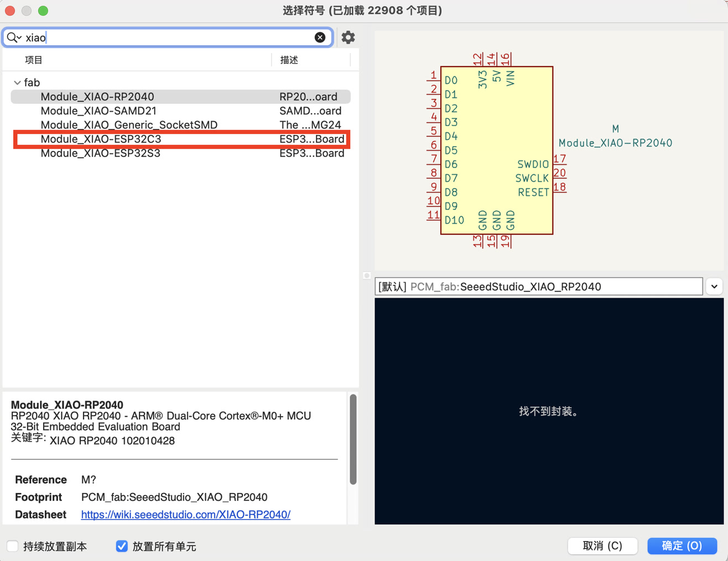Select Module_XIAO-ESP32C3 symbol
This screenshot has height=561, width=728.
click(180, 139)
